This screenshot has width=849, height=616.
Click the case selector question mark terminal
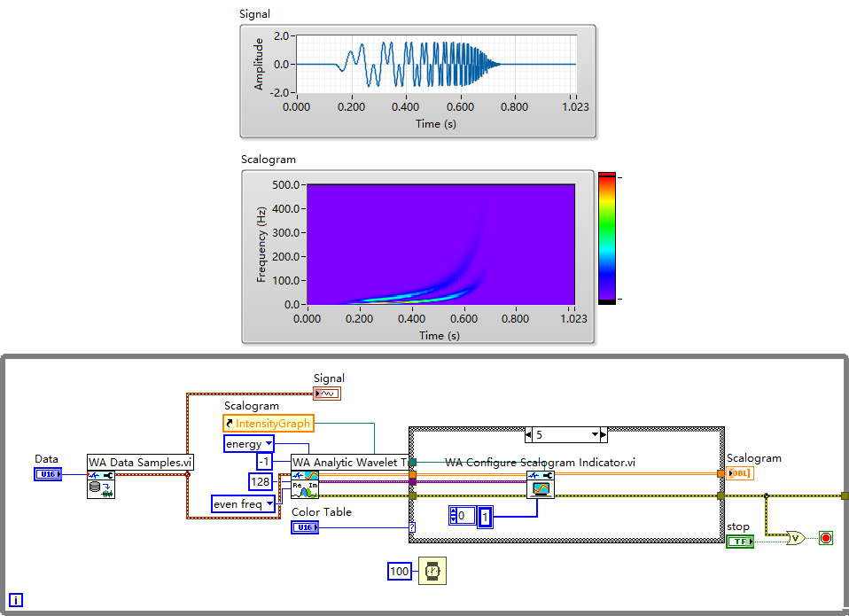click(x=412, y=527)
